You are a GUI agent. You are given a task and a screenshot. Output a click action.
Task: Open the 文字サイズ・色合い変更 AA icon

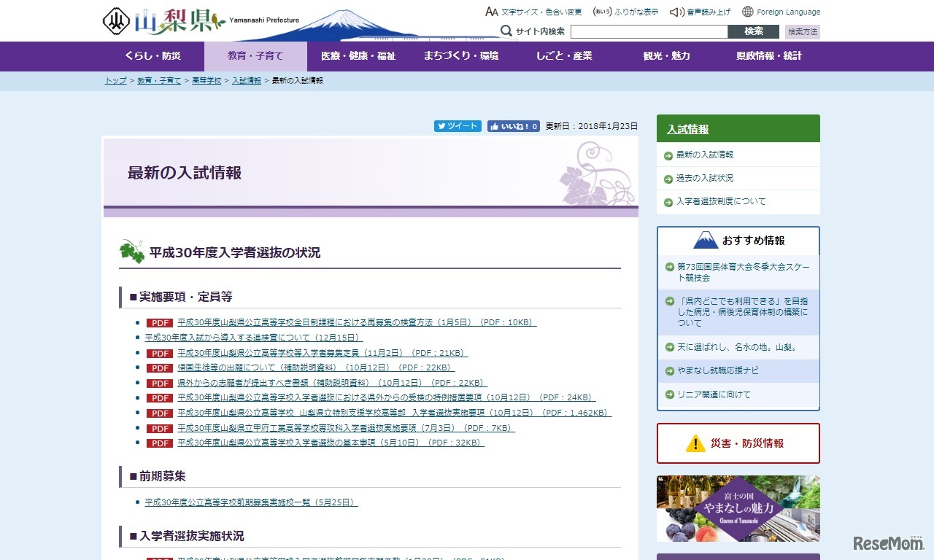pos(492,12)
